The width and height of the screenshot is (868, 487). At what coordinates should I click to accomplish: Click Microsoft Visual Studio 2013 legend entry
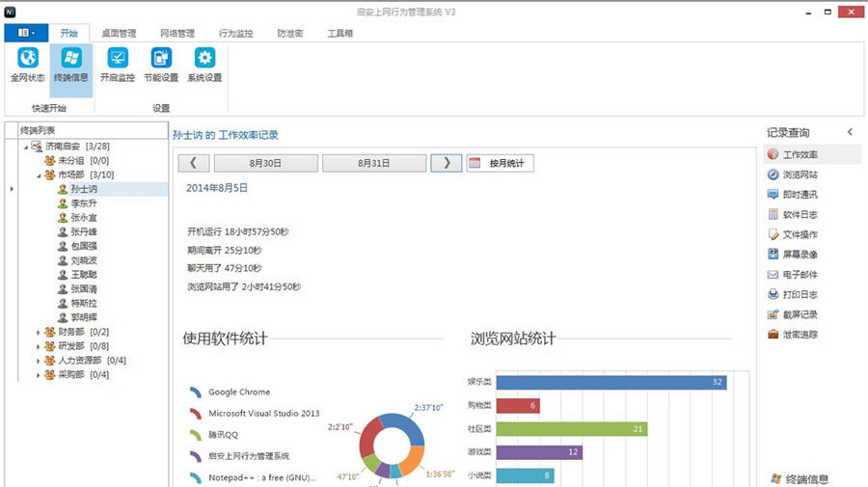tap(254, 414)
